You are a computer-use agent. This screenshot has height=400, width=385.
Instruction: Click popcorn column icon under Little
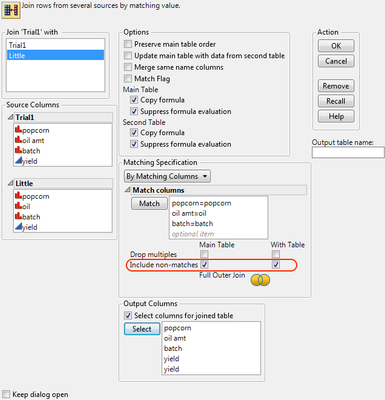(18, 196)
